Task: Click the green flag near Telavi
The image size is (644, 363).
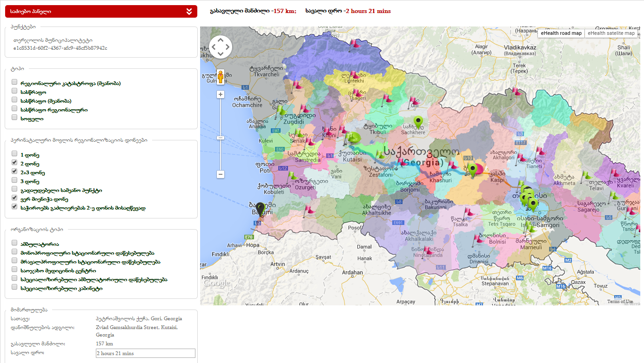Action: point(586,175)
